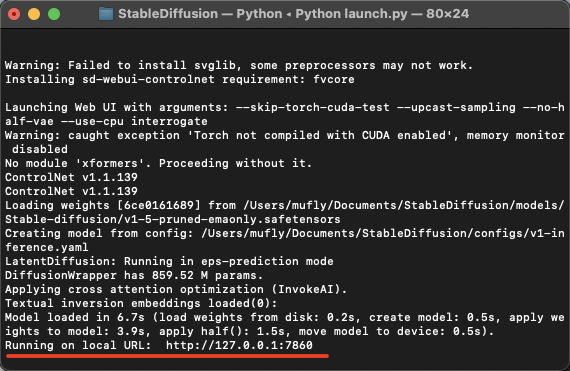Image resolution: width=570 pixels, height=371 pixels.
Task: Click the '--upcast-sampling' argument text
Action: click(x=456, y=108)
